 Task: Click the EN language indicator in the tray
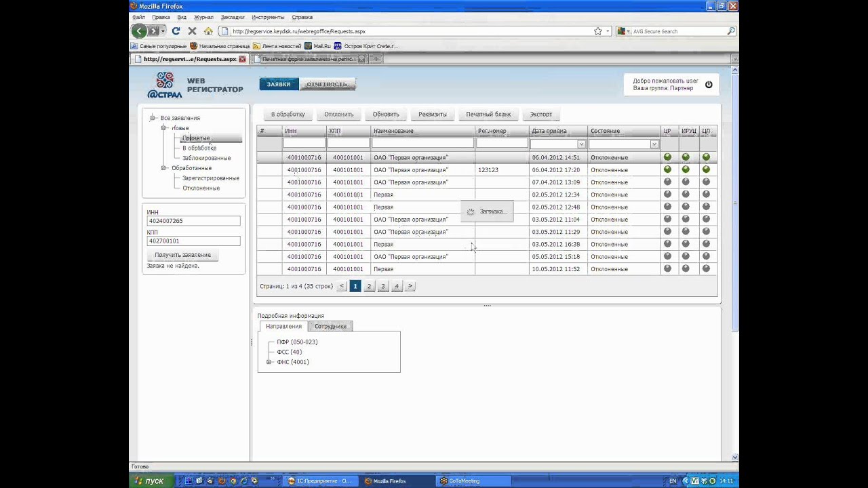pyautogui.click(x=673, y=481)
